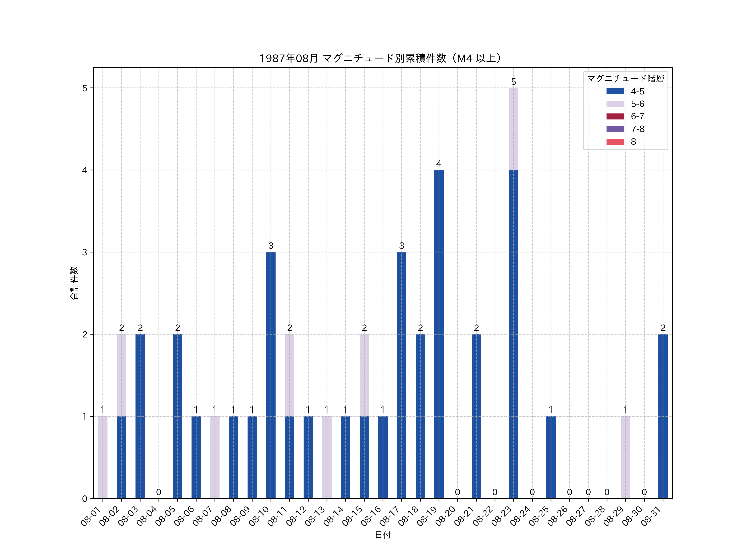Click the light purple bar on 08-01
The image size is (747, 560).
point(103,457)
